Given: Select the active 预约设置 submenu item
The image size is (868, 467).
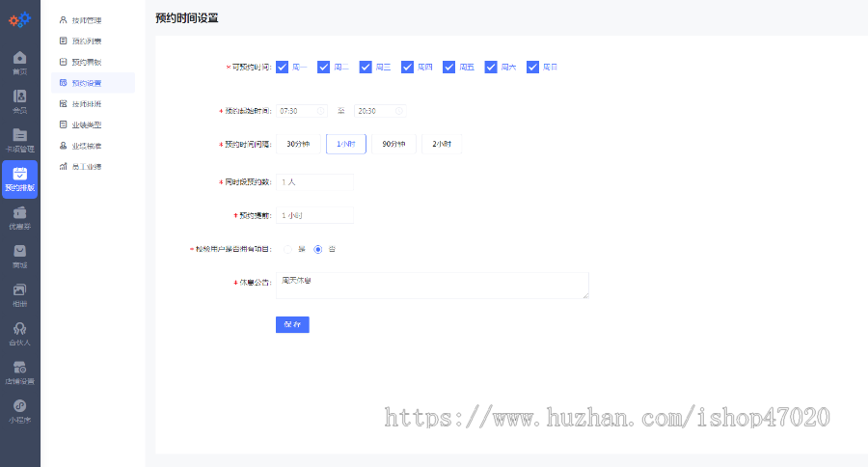Looking at the screenshot, I should pos(93,83).
